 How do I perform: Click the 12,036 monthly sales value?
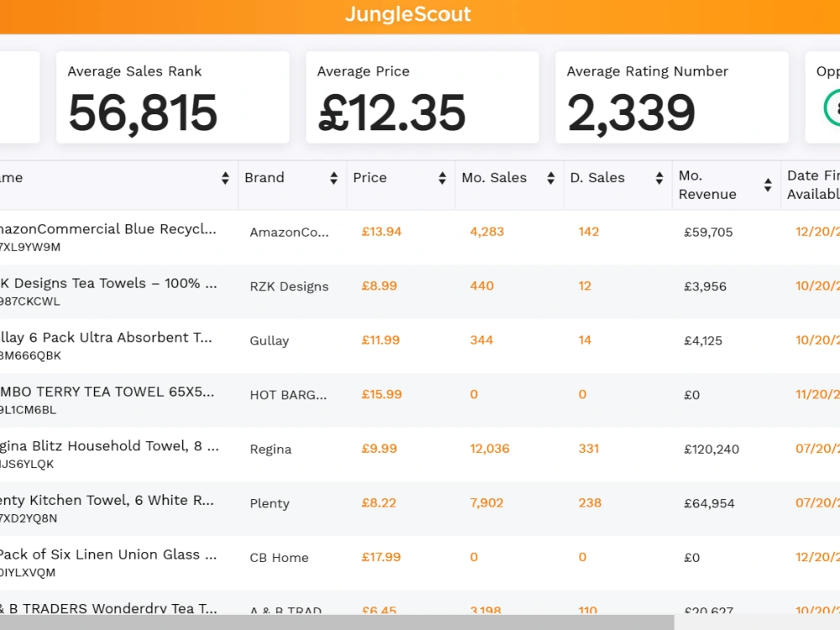tap(490, 449)
